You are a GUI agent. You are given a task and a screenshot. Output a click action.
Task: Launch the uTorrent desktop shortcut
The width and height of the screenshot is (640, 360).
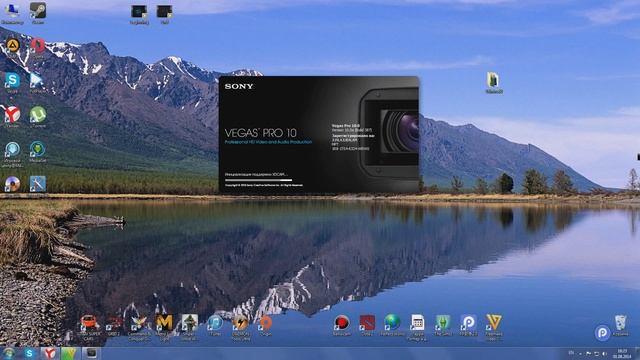(38, 116)
